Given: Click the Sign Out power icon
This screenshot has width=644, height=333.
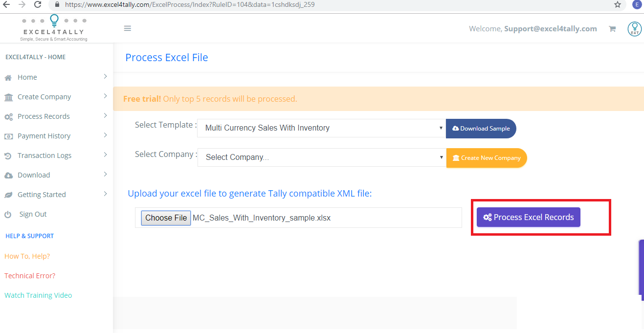Looking at the screenshot, I should [8, 215].
